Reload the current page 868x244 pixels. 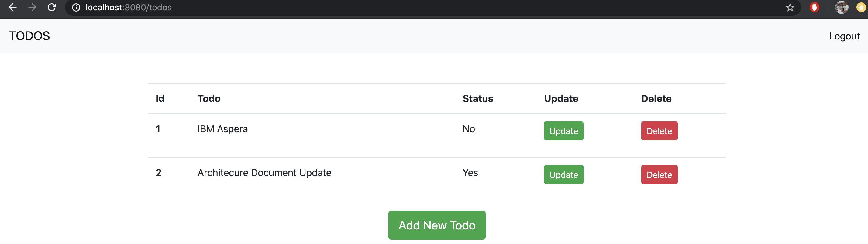pos(52,7)
